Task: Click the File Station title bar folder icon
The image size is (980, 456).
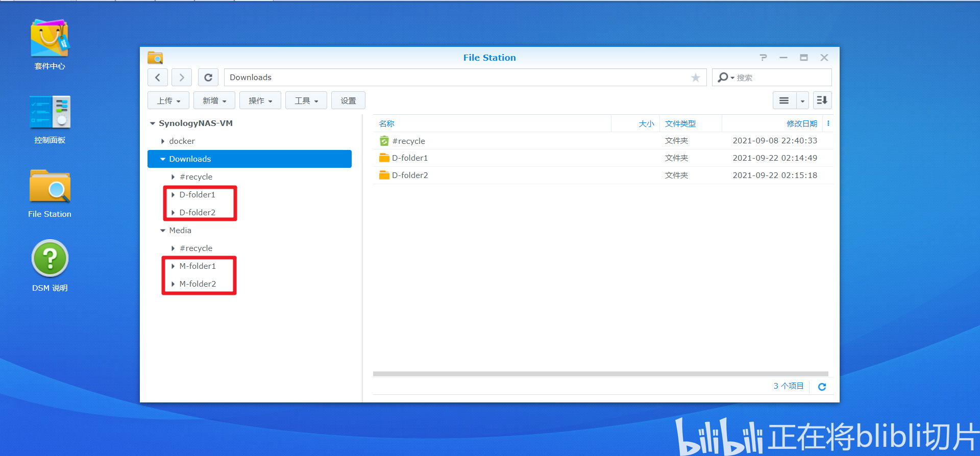Action: pyautogui.click(x=155, y=58)
